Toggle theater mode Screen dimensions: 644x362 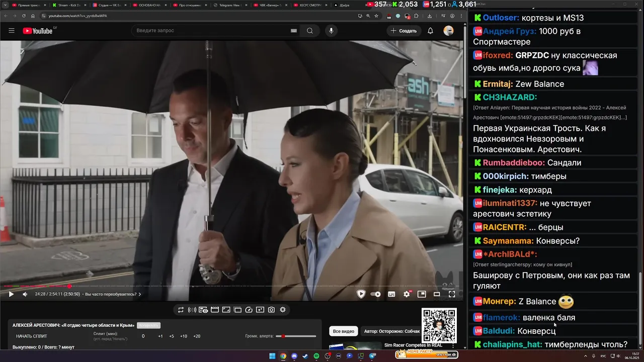[x=437, y=294]
